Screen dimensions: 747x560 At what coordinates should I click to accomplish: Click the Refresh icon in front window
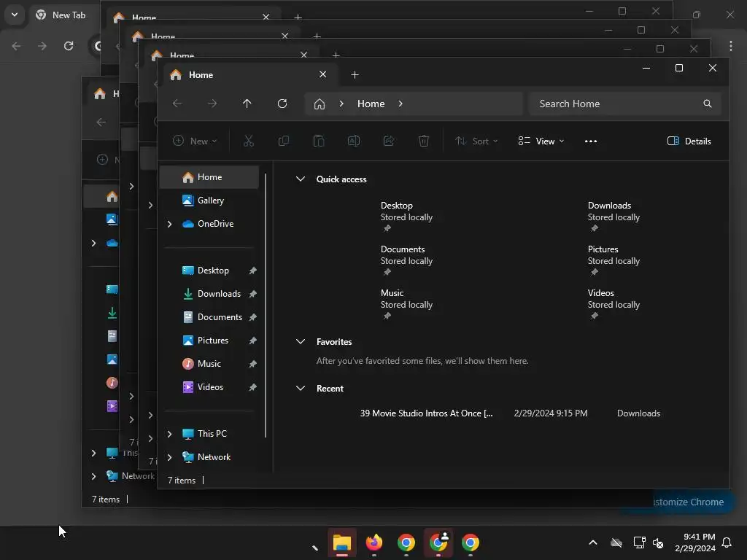tap(282, 104)
